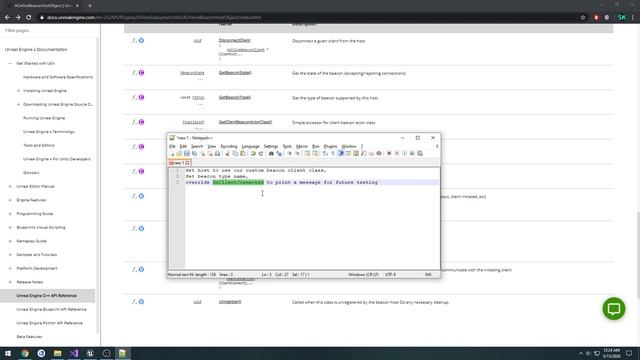Image resolution: width=640 pixels, height=360 pixels.
Task: Open the Encoding menu in Notepad++
Action: pyautogui.click(x=229, y=146)
